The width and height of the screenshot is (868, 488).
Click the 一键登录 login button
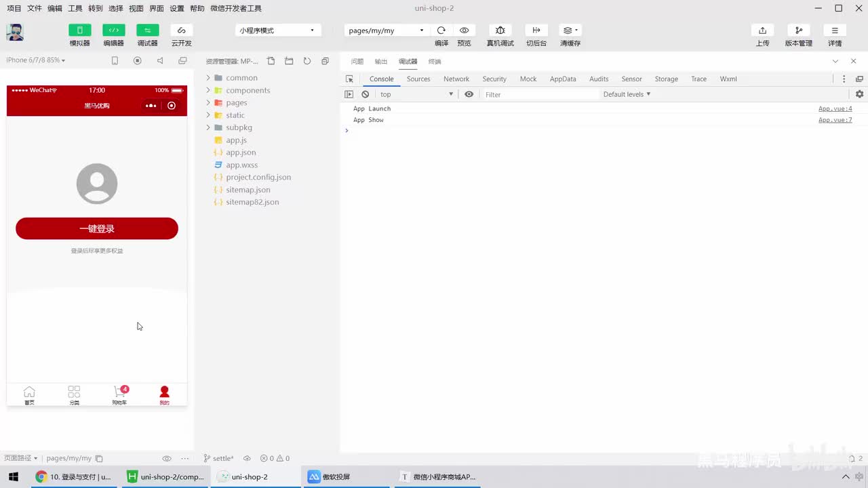pyautogui.click(x=97, y=228)
